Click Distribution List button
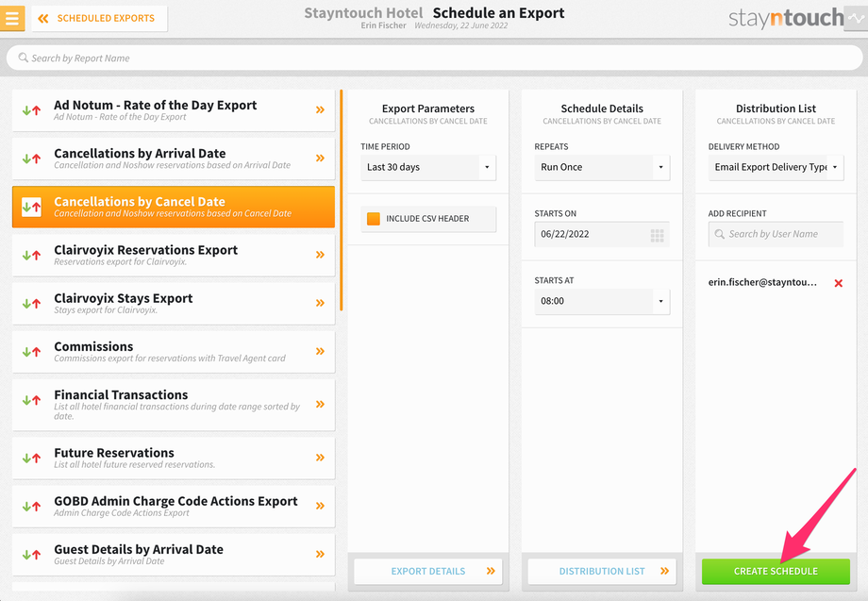The image size is (868, 601). (x=602, y=571)
